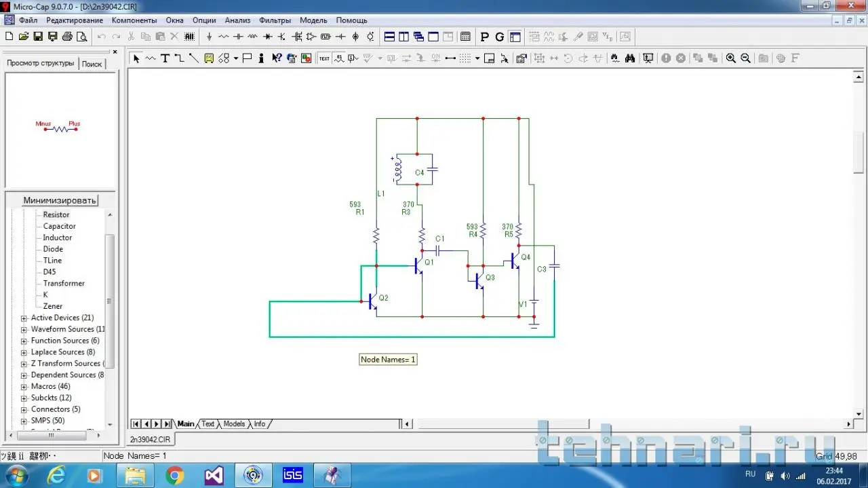The image size is (868, 488).
Task: Open the Анализ menu
Action: 237,20
